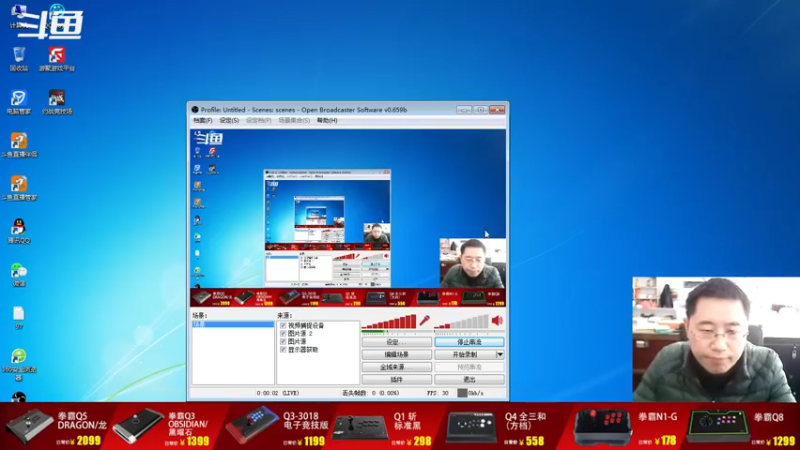Open the 斗鱼直播管家 desktop shortcut
The image size is (800, 450).
pyautogui.click(x=19, y=188)
